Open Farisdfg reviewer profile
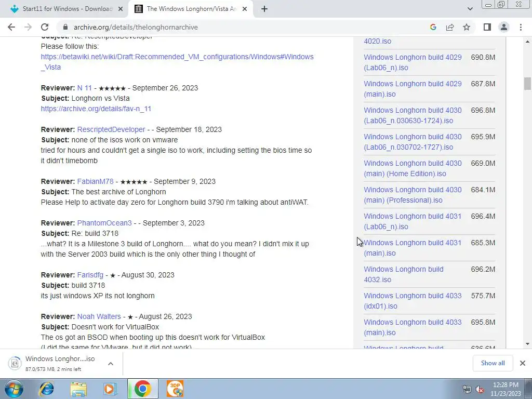Viewport: 532px width, 399px height. coord(90,275)
